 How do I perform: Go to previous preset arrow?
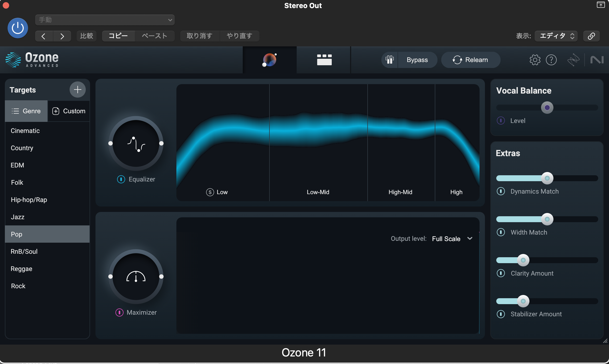point(44,36)
